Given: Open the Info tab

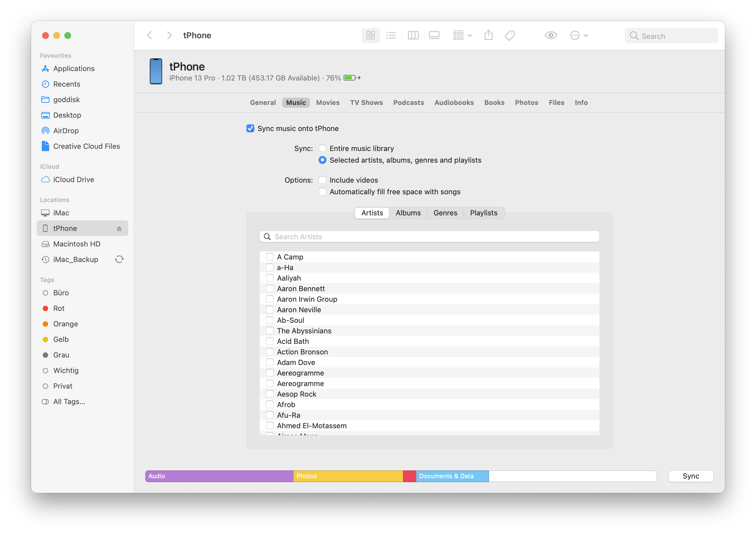Looking at the screenshot, I should 581,103.
